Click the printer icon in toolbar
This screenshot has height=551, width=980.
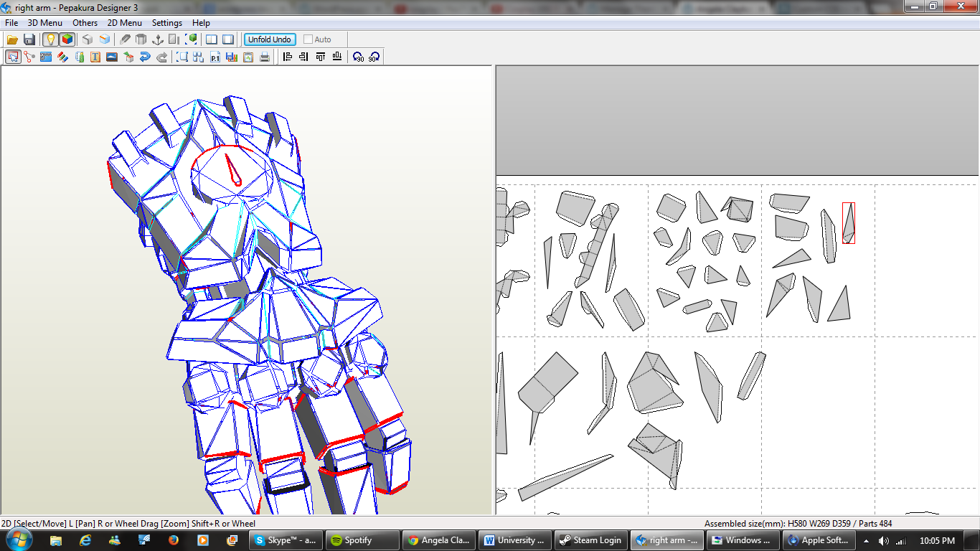pos(265,57)
